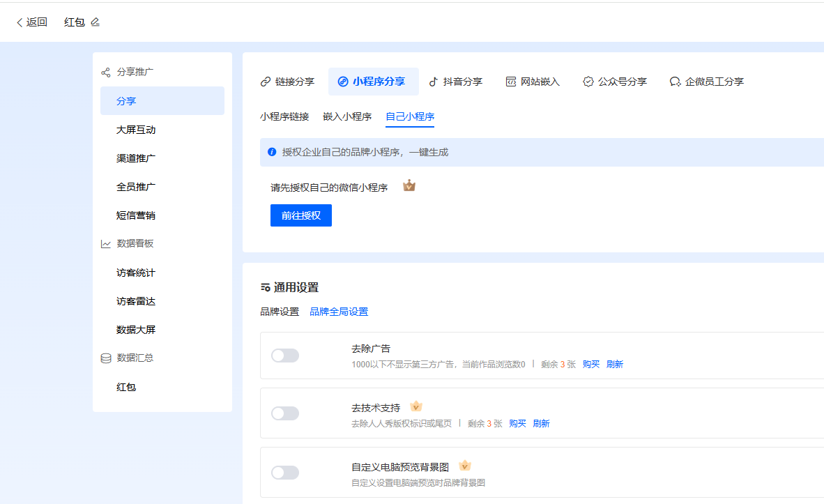The width and height of the screenshot is (824, 504).
Task: Click 购买 link in the 去除广告 row
Action: (591, 364)
